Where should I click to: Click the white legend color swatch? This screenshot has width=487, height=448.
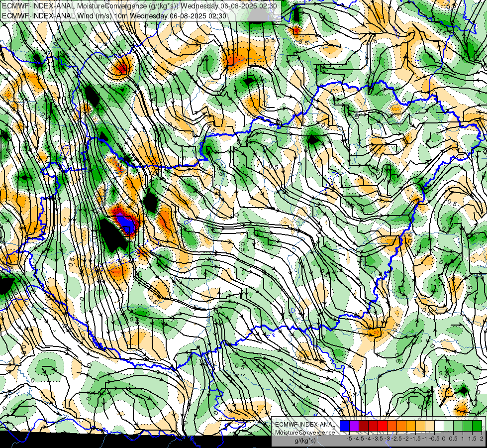(x=439, y=426)
